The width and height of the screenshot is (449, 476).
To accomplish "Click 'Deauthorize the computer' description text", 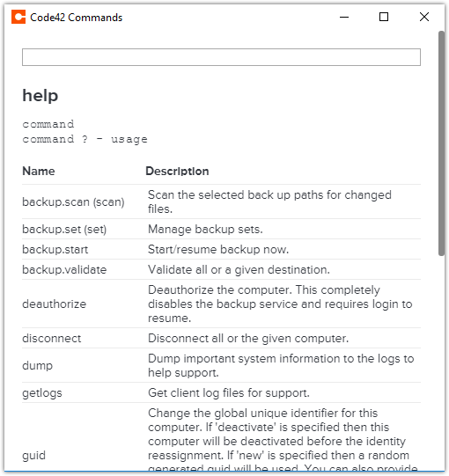I will pos(280,304).
